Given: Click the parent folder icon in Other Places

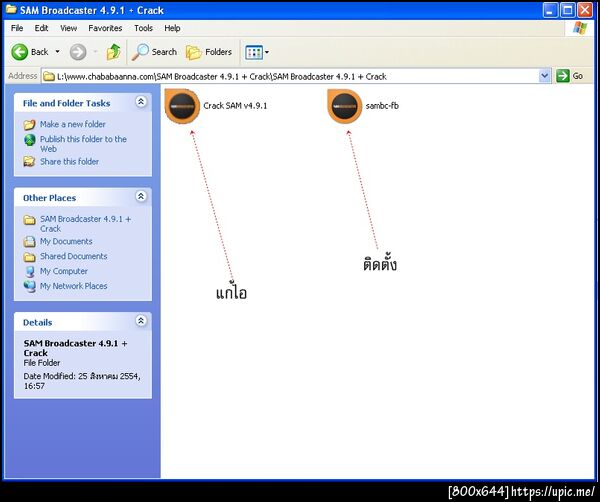Looking at the screenshot, I should pos(29,220).
